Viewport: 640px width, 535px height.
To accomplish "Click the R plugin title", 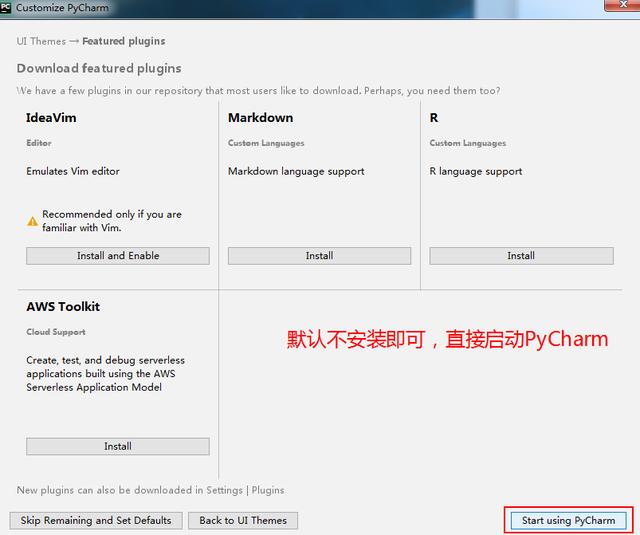I will [x=433, y=118].
